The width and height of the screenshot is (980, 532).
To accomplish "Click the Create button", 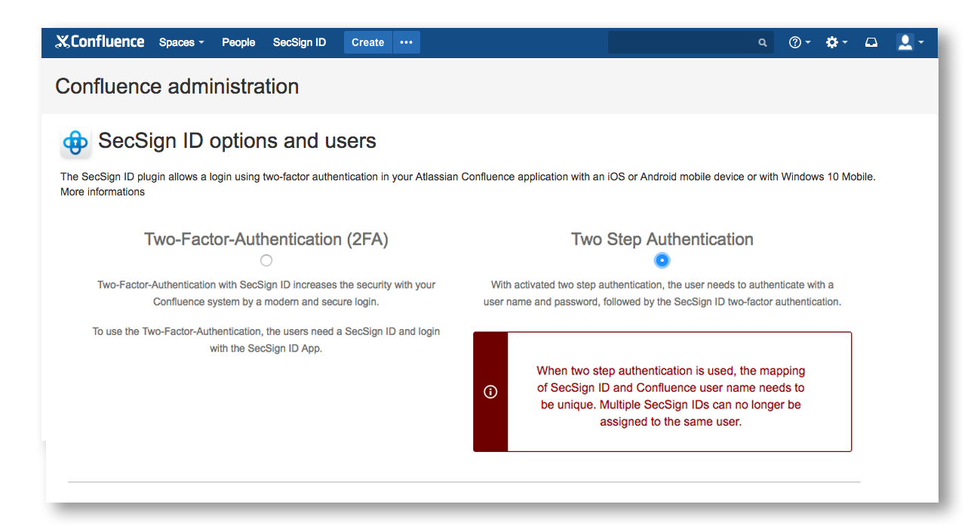I will click(x=367, y=42).
